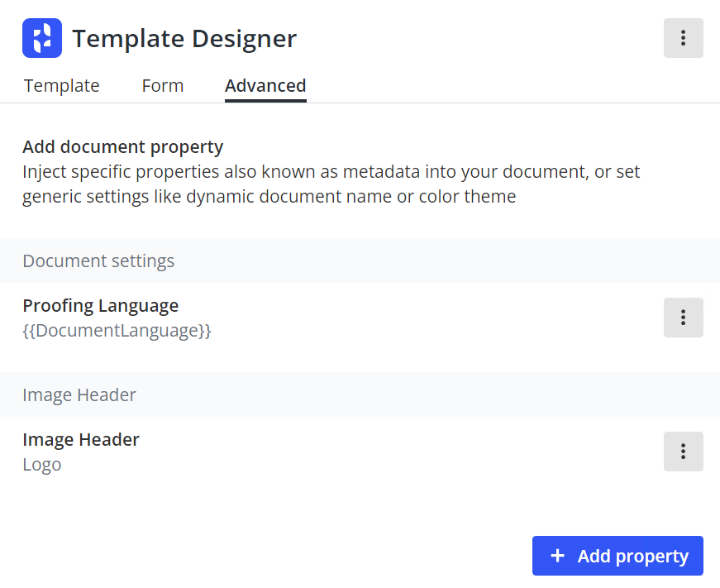Click the Add property button

coord(617,555)
